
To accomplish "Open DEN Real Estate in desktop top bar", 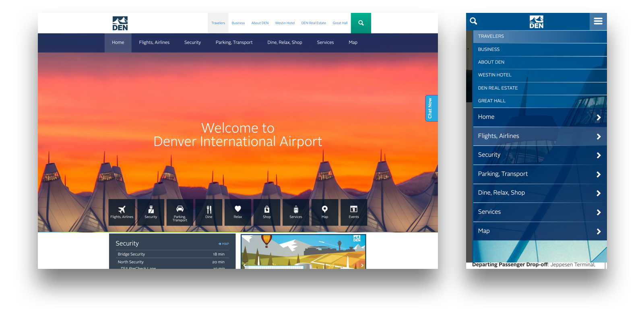I will (x=314, y=23).
